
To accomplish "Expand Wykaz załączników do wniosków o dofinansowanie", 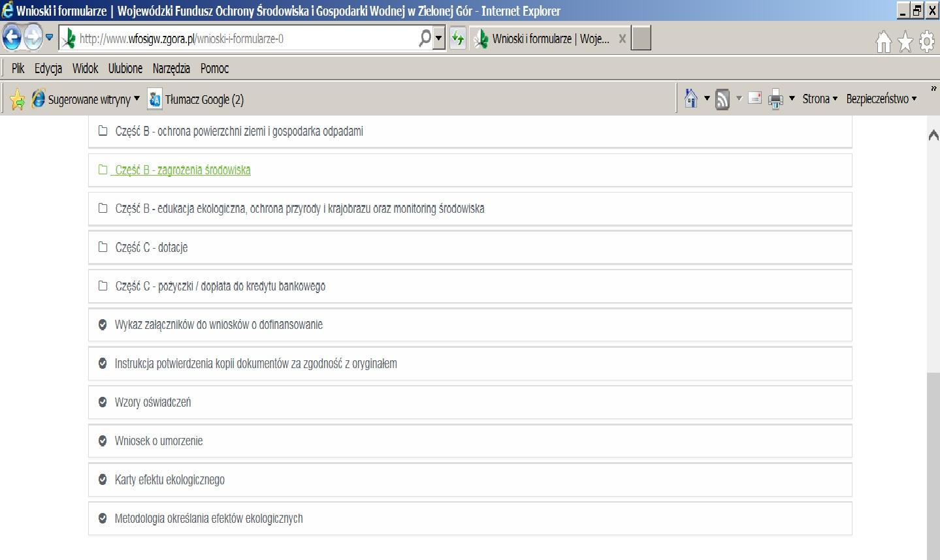I will pyautogui.click(x=470, y=325).
